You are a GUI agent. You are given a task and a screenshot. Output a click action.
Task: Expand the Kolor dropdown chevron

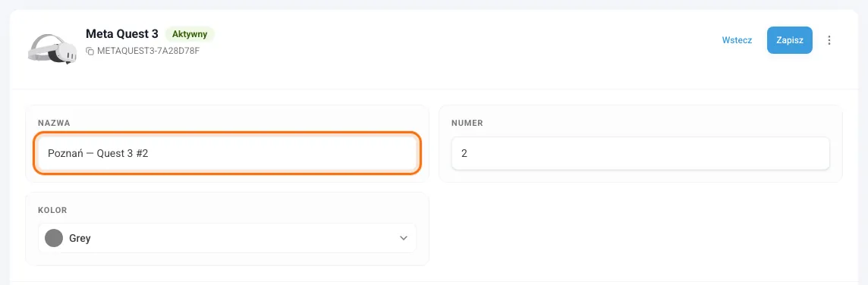(x=404, y=238)
